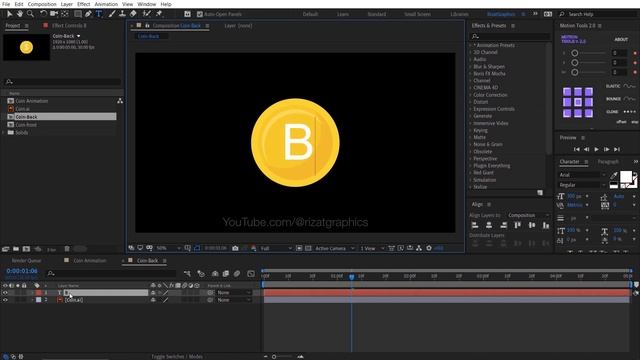
Task: Expand the Color Correction effects category
Action: 471,95
